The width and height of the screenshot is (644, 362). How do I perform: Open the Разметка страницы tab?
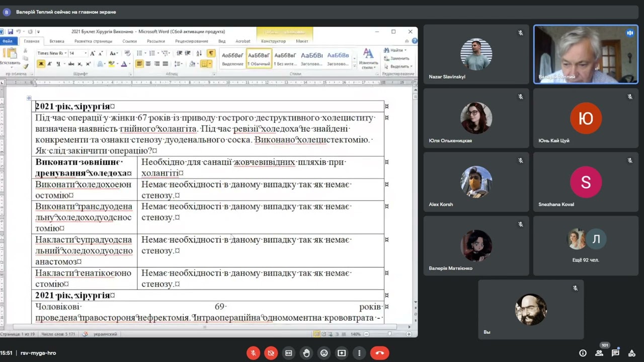pos(93,41)
